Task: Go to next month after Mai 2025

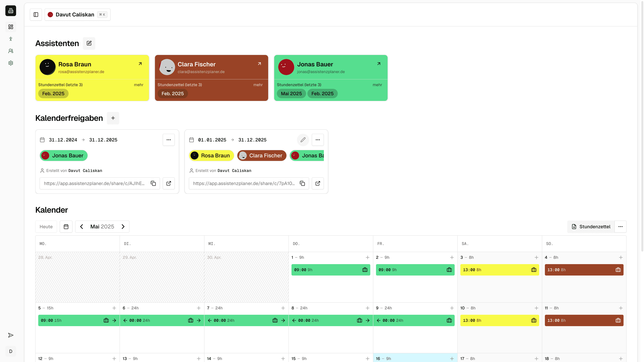Action: coord(123,227)
